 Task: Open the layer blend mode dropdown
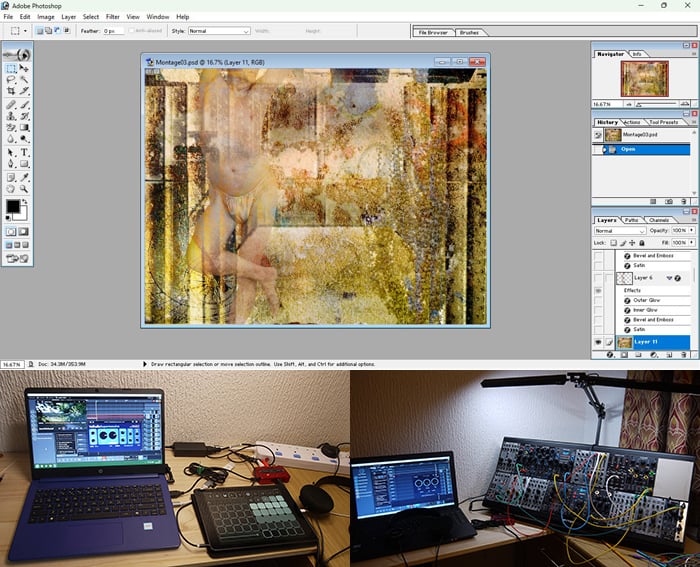(620, 231)
